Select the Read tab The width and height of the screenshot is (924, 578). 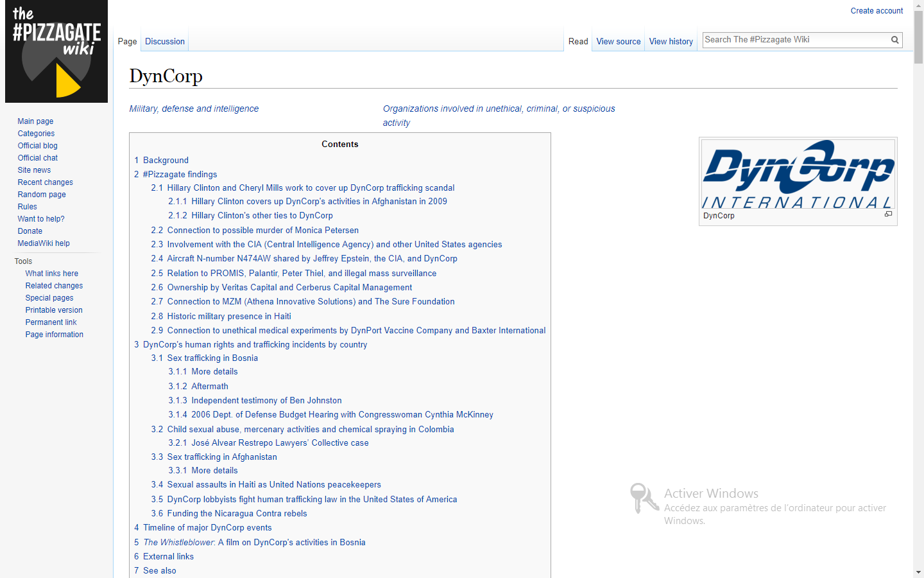point(578,41)
